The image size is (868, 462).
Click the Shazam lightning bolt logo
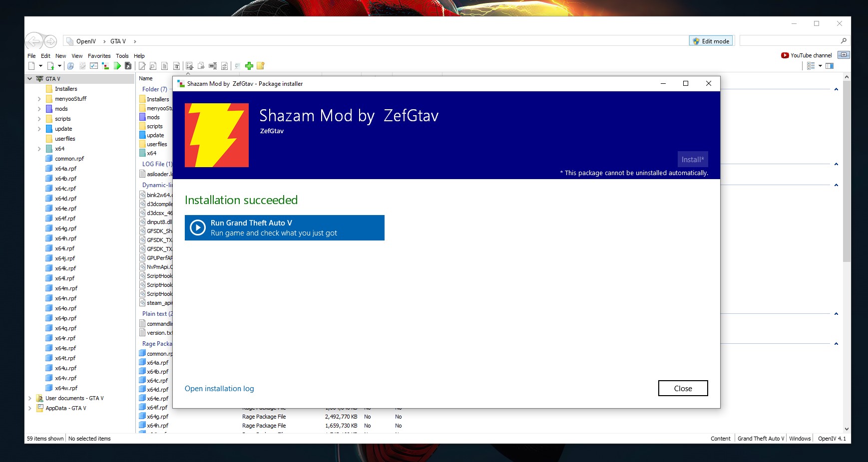[217, 135]
